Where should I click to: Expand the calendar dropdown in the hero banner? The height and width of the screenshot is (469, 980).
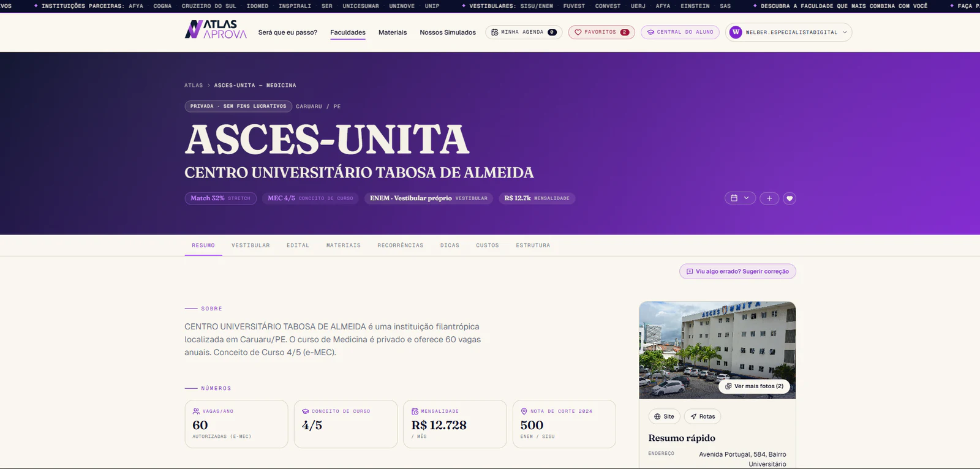pyautogui.click(x=740, y=198)
